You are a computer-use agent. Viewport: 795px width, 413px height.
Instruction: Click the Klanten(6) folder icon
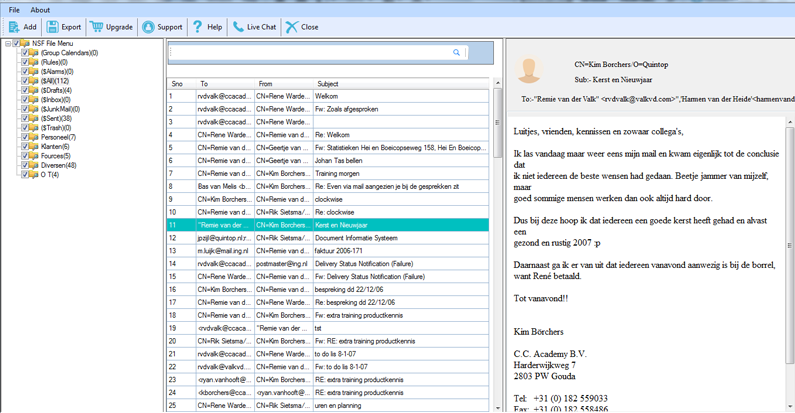(x=34, y=146)
